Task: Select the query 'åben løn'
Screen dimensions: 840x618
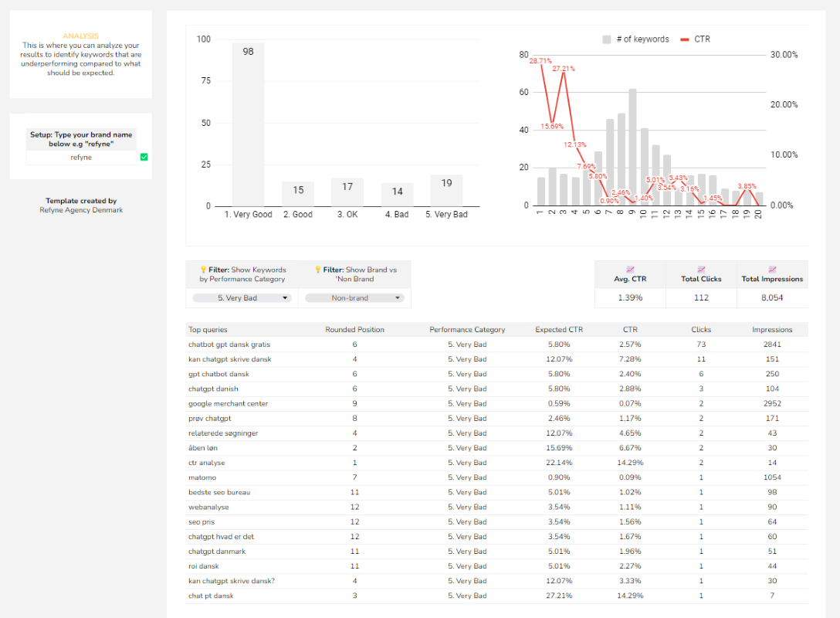Action: click(x=203, y=448)
